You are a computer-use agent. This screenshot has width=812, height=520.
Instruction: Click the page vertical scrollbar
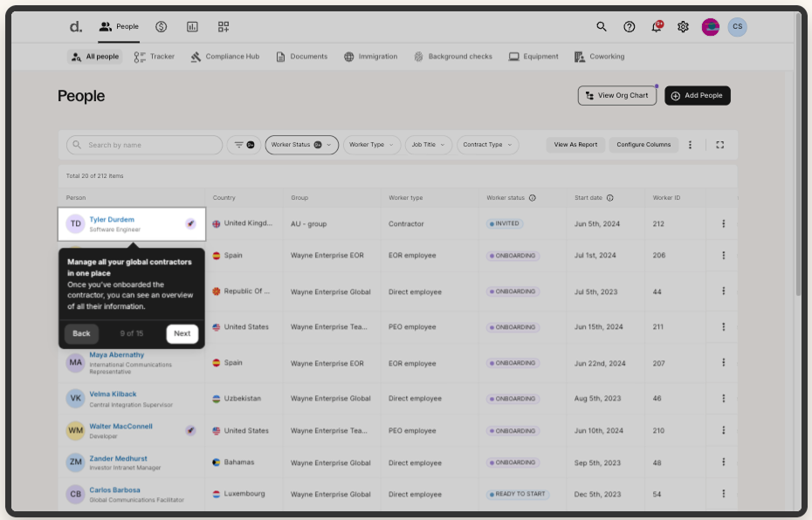point(798,155)
